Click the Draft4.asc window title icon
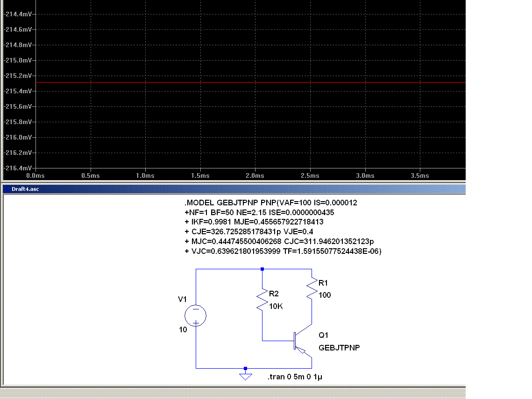The width and height of the screenshot is (532, 399). point(7,189)
